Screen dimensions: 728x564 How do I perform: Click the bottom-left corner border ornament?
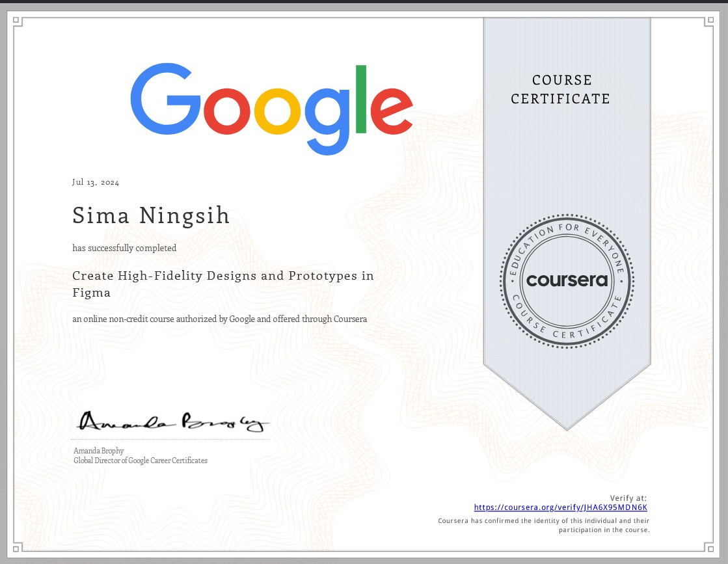click(18, 546)
